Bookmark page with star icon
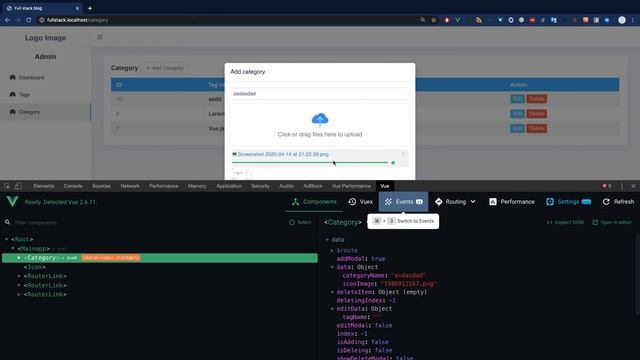The height and width of the screenshot is (360, 640). tap(433, 20)
